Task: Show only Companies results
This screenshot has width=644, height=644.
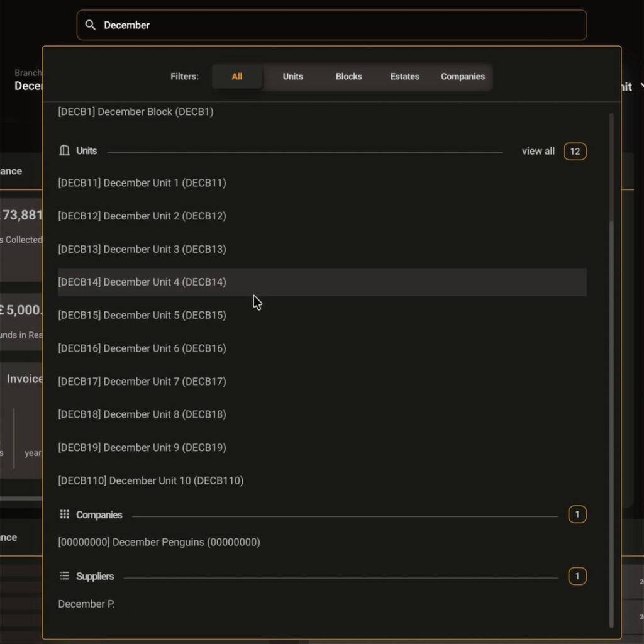Action: pos(462,77)
